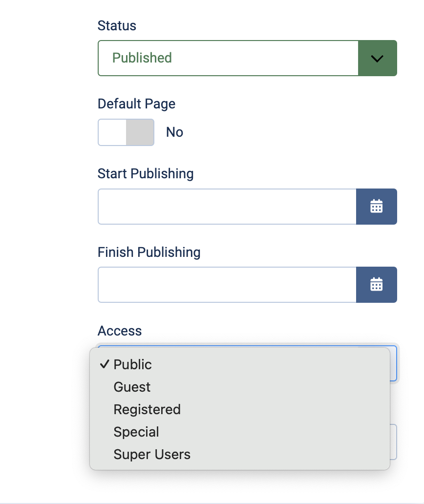Pick Registered from the Access options

[x=147, y=410]
